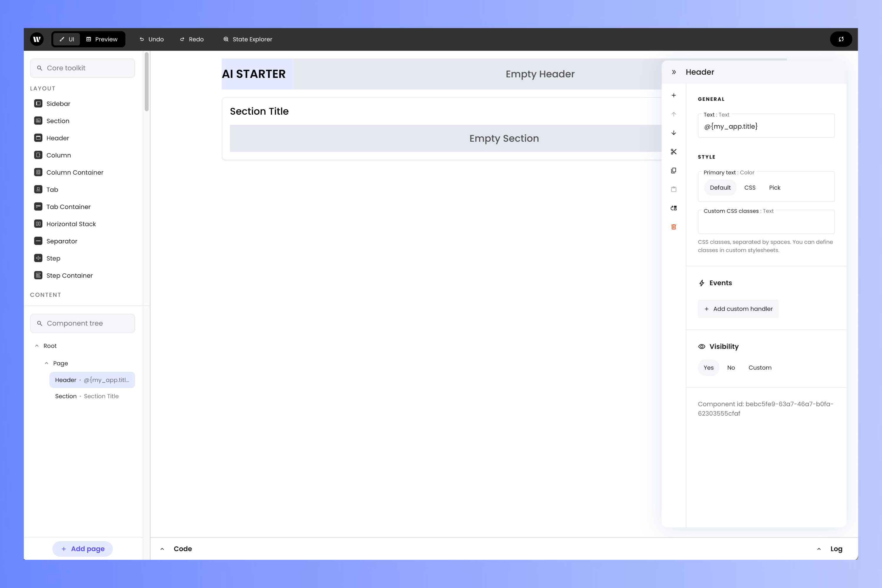Viewport: 882px width, 588px height.
Task: Click the scissors cut icon
Action: click(x=674, y=151)
